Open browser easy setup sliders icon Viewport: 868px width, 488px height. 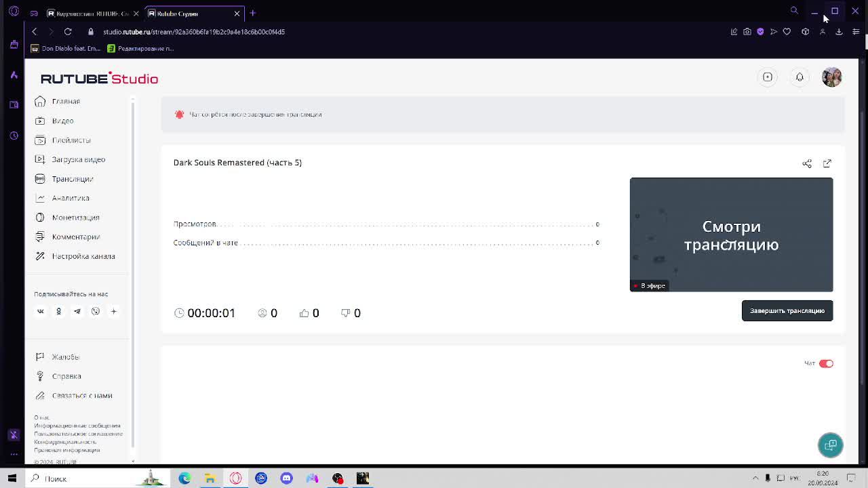856,32
